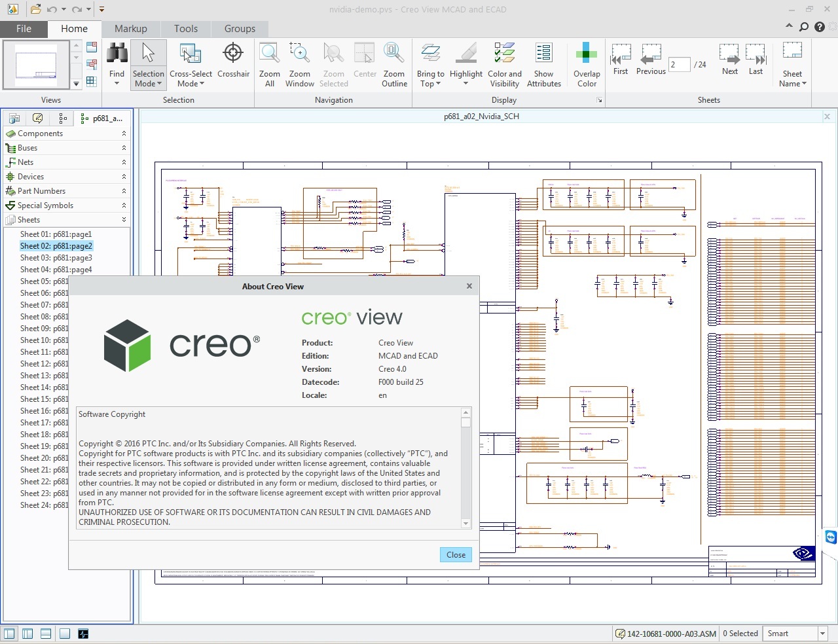
Task: Enable the Crosshair tool
Action: [233, 53]
